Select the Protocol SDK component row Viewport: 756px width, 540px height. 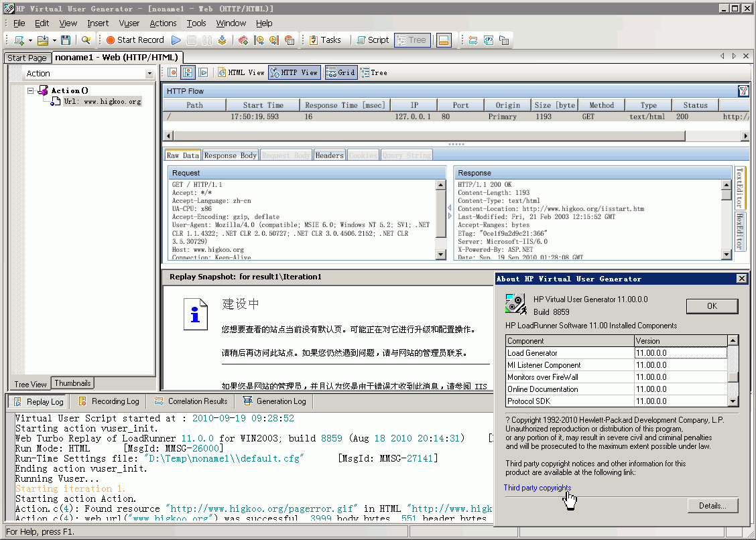click(x=617, y=401)
